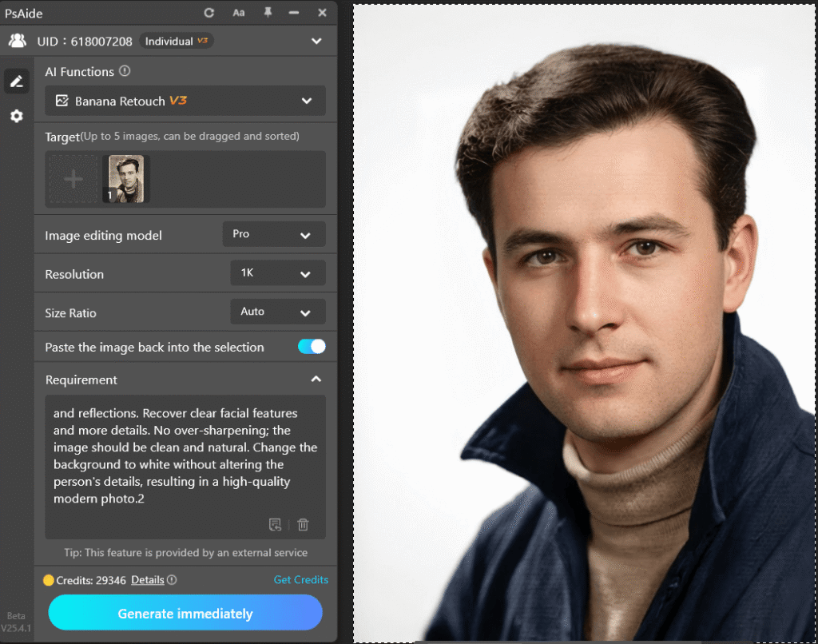
Task: Open the Size Ratio Auto dropdown
Action: pyautogui.click(x=277, y=312)
